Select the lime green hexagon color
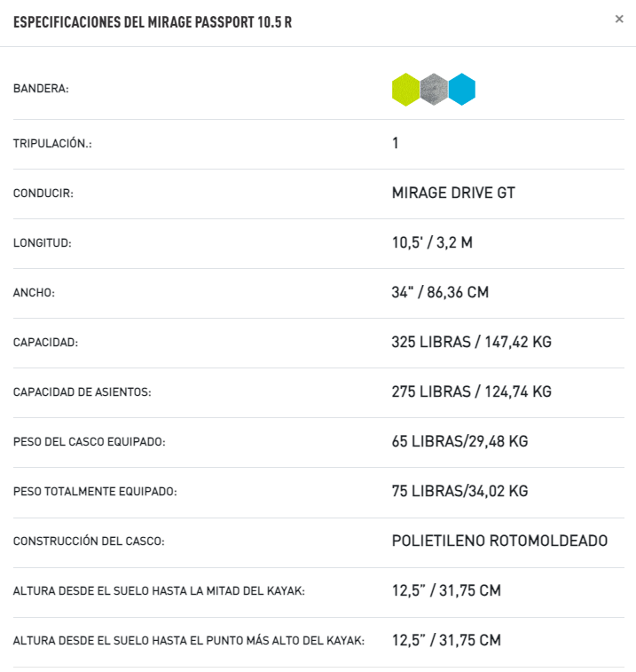 click(405, 90)
